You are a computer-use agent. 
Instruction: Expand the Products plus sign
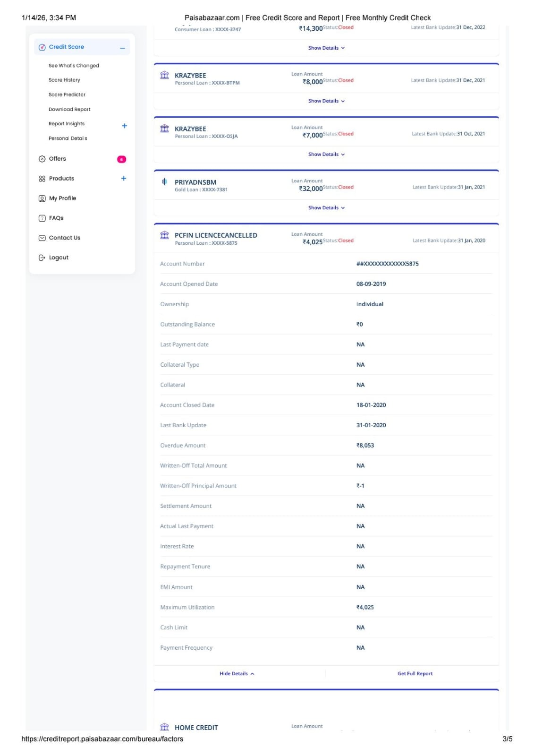click(x=124, y=179)
